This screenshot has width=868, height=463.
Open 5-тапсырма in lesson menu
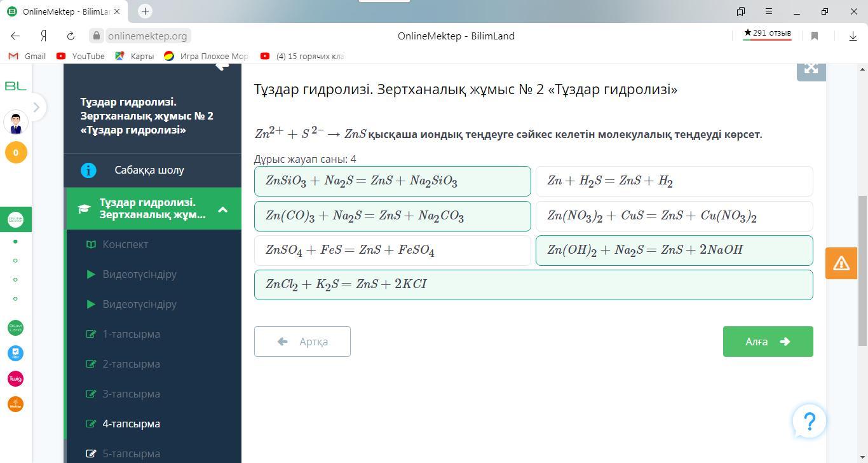(131, 453)
